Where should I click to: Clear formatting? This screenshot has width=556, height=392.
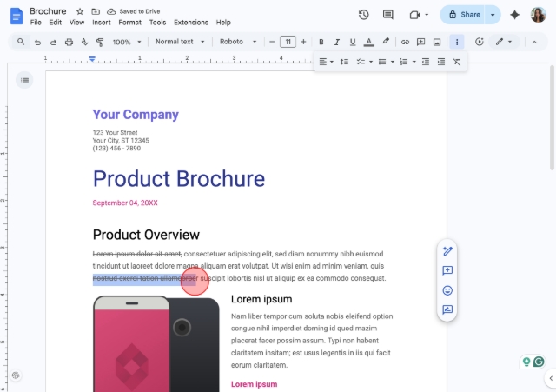coord(457,62)
